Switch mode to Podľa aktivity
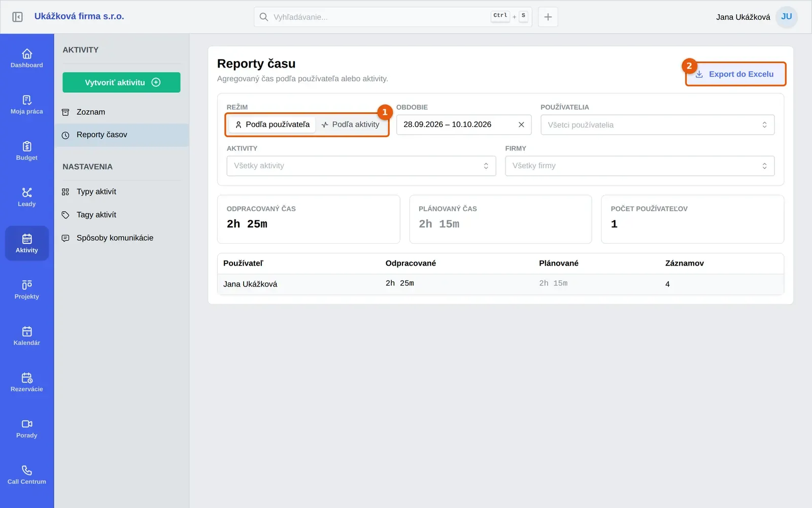 click(350, 124)
